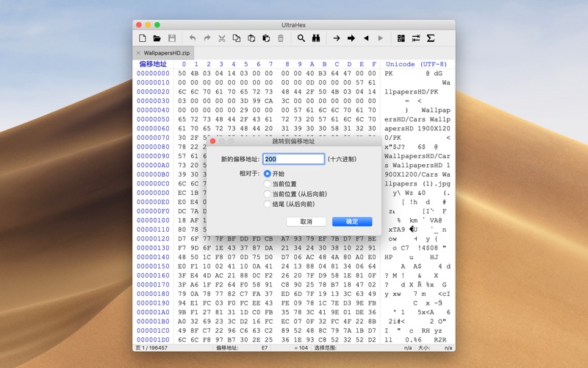Click the redo arrow icon
The height and width of the screenshot is (368, 588).
pyautogui.click(x=207, y=38)
